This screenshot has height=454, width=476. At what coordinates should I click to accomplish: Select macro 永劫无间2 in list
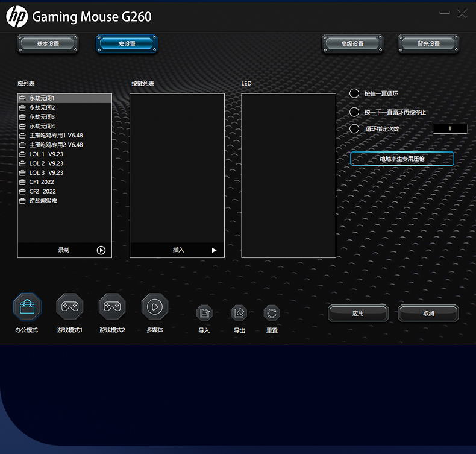pos(64,108)
